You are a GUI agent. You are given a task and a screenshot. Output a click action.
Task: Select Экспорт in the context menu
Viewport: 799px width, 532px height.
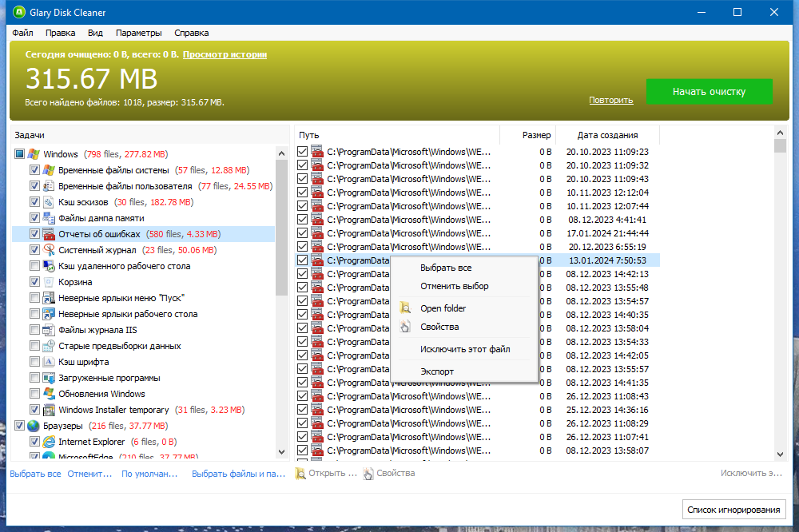point(437,371)
